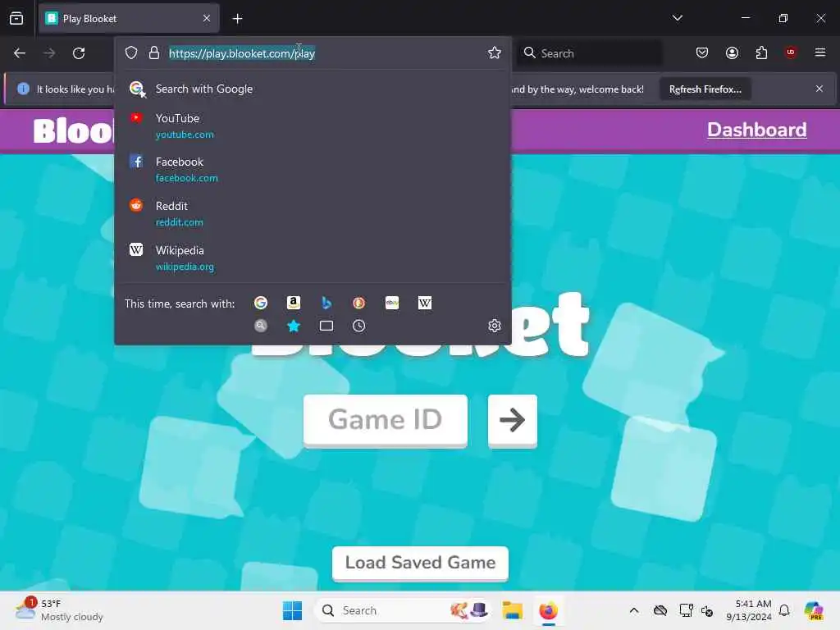Choose Reddit from the URL suggestions
Screen dimensions: 840x630
[313, 213]
